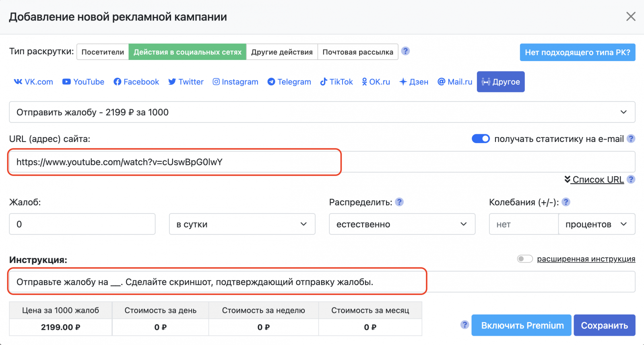Switch to the Посетители promotion type tab

click(103, 52)
